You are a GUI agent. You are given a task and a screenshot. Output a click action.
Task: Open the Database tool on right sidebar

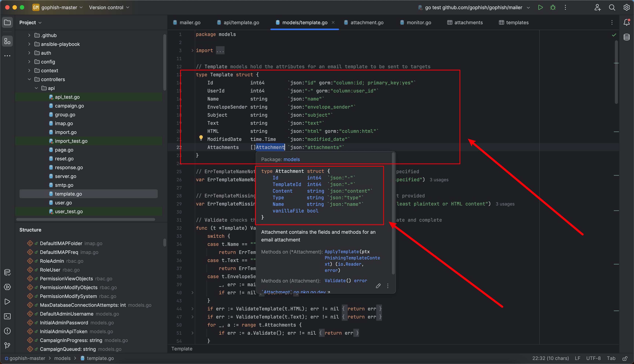(626, 37)
